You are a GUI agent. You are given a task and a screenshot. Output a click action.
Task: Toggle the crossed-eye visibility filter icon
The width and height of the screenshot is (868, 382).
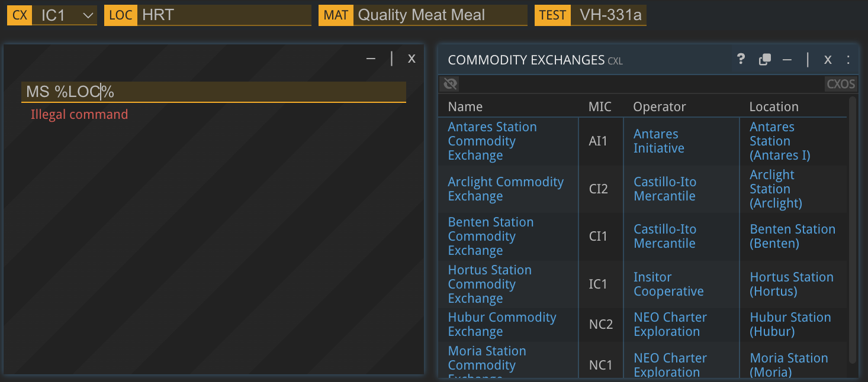(x=451, y=84)
